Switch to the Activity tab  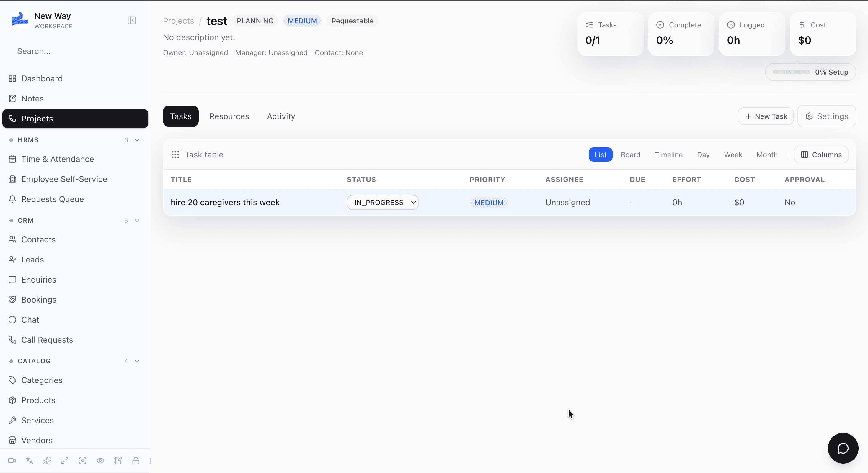point(281,116)
